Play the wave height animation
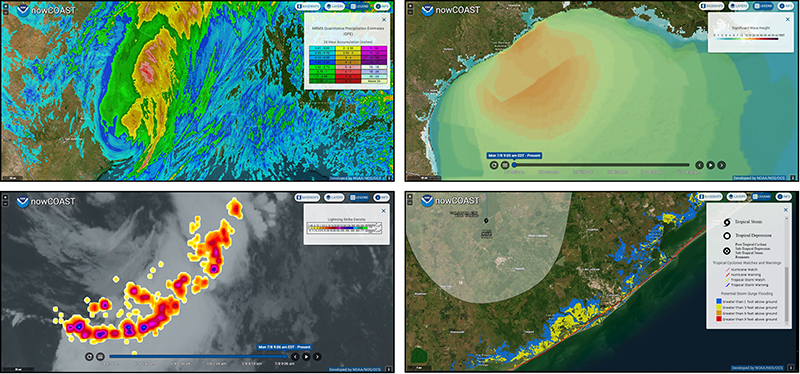Image resolution: width=800 pixels, height=374 pixels. tap(710, 165)
